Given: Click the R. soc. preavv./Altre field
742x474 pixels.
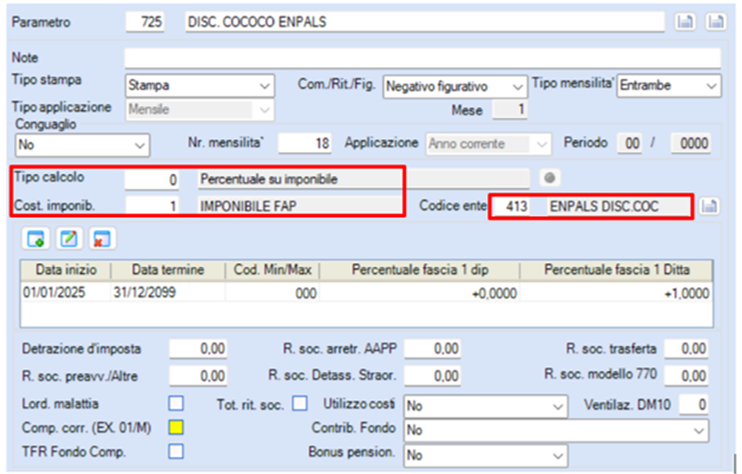Looking at the screenshot, I should click(198, 376).
